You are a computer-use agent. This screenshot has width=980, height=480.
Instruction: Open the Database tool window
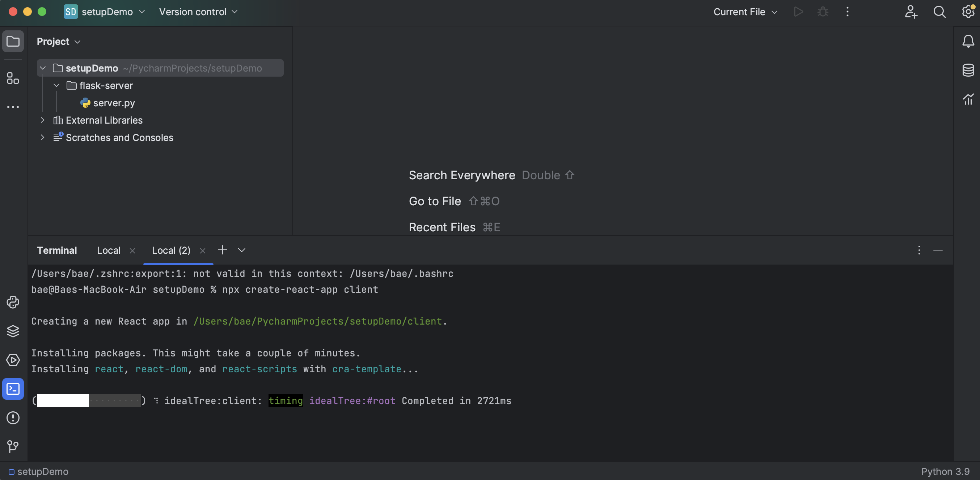tap(968, 70)
